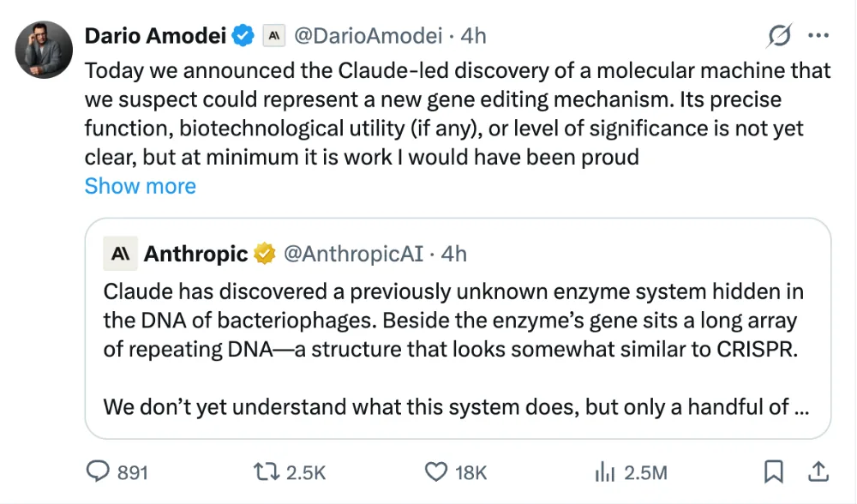Open the quoted @AnthropicAI handle
Image resolution: width=857 pixels, height=504 pixels.
(x=353, y=254)
